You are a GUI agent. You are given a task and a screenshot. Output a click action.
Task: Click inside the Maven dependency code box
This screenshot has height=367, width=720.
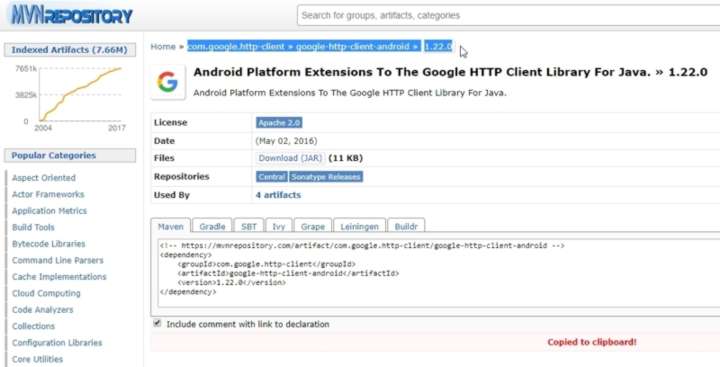coord(439,273)
